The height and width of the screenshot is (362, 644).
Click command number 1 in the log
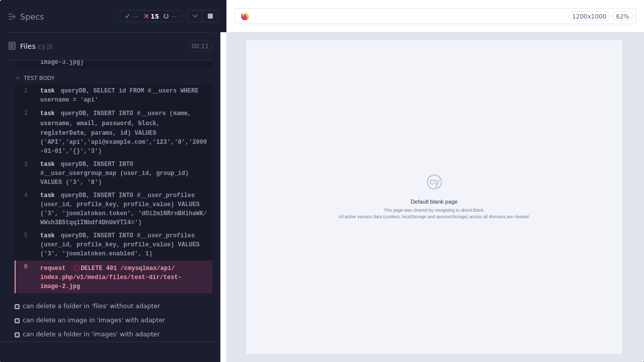coord(26,91)
